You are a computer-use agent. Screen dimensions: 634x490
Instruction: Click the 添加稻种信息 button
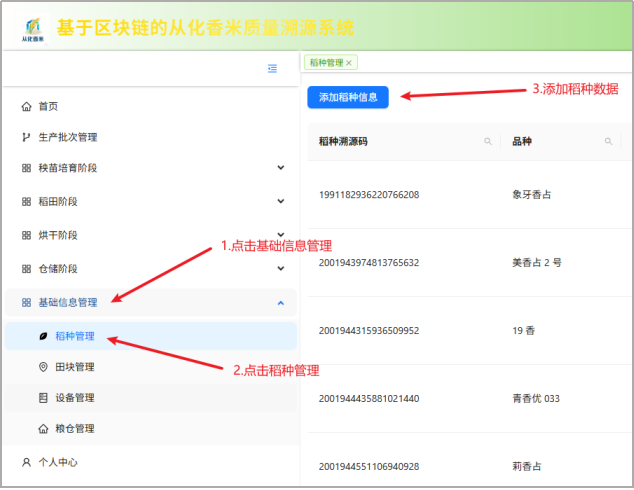tap(348, 97)
